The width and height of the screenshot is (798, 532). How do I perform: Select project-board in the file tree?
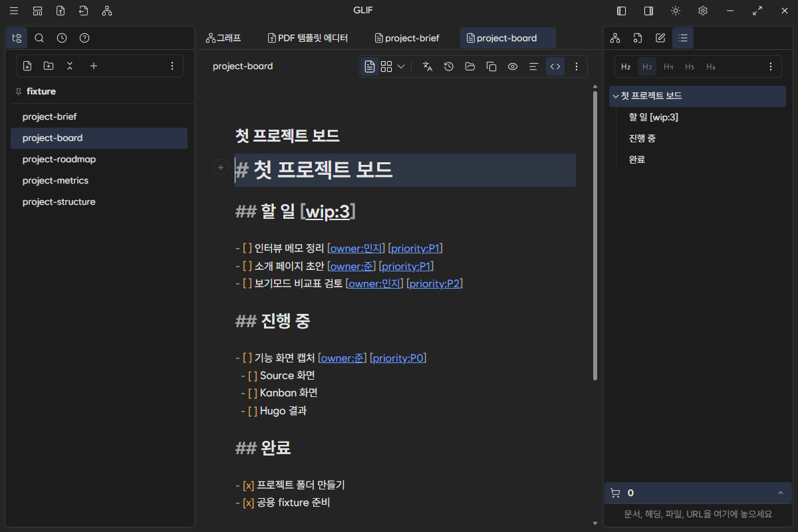(99, 138)
